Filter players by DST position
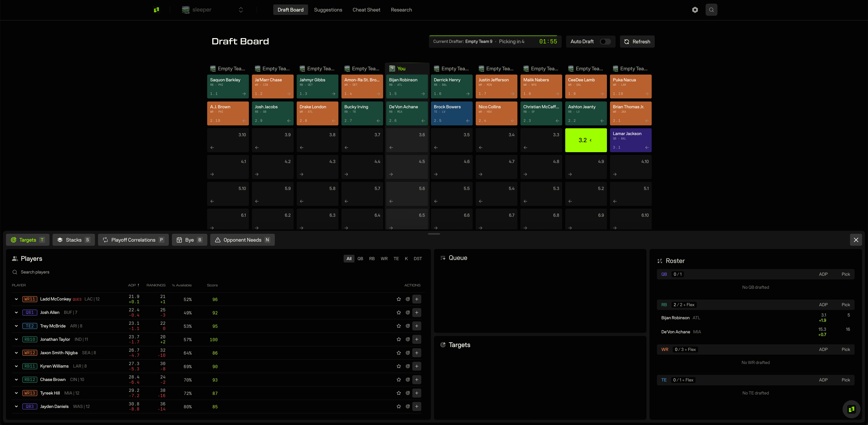This screenshot has width=868, height=425. click(418, 259)
